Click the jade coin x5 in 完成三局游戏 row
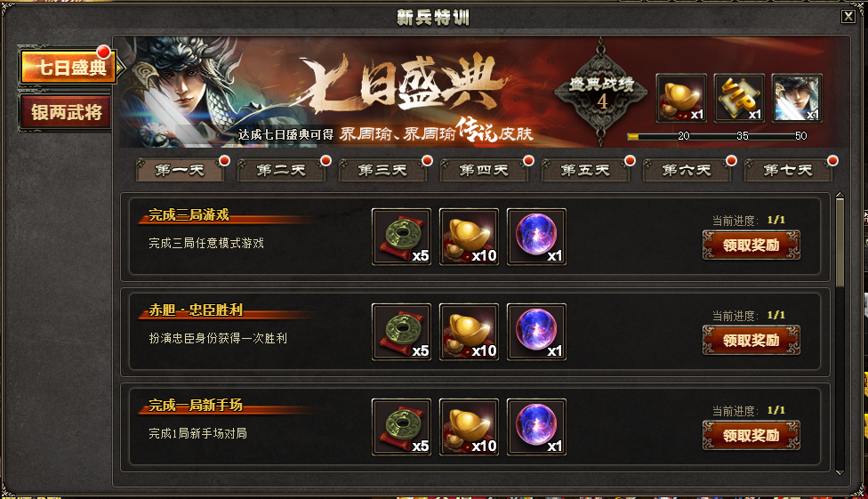 tap(401, 237)
